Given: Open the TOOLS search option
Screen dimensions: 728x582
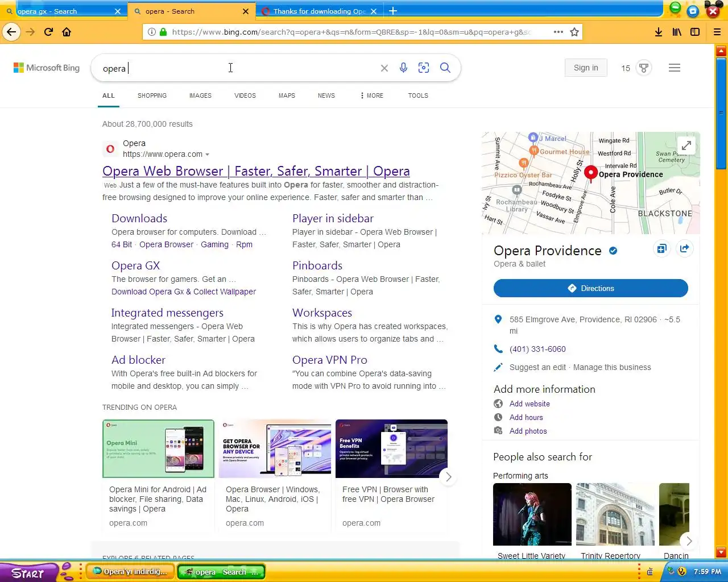Looking at the screenshot, I should pos(418,95).
